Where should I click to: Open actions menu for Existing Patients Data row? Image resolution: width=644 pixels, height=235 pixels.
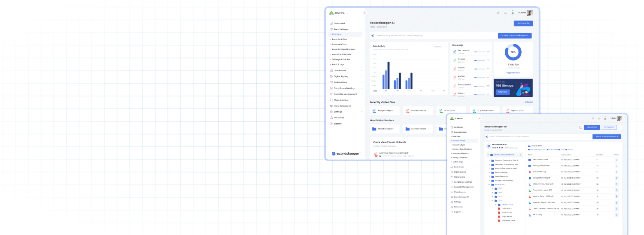(x=616, y=165)
